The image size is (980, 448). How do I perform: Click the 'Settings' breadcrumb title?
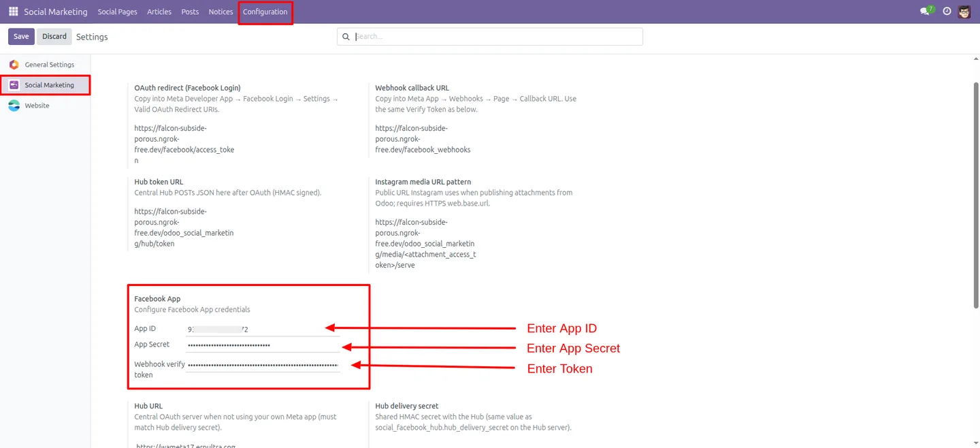click(x=92, y=37)
